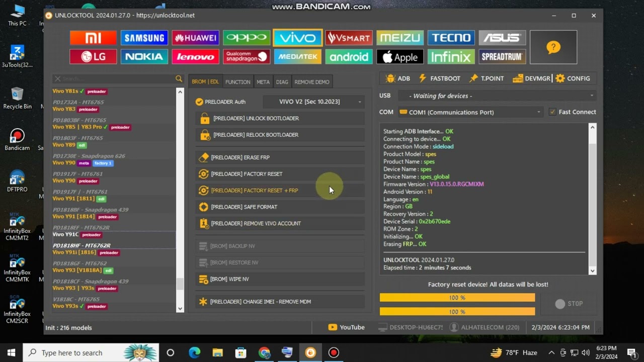Image resolution: width=644 pixels, height=362 pixels.
Task: Select the Vsmart brand tile
Action: pyautogui.click(x=349, y=38)
